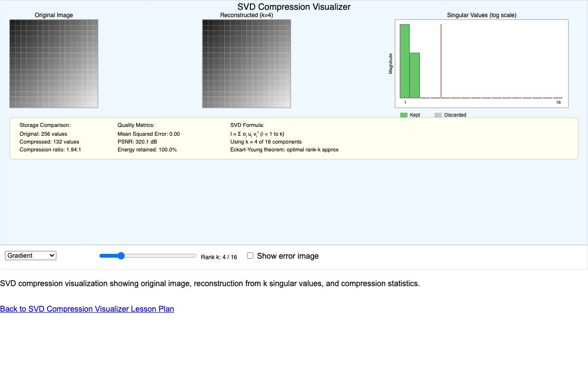Click the Energy retained 100.0% metric
The height and width of the screenshot is (392, 588).
[147, 149]
